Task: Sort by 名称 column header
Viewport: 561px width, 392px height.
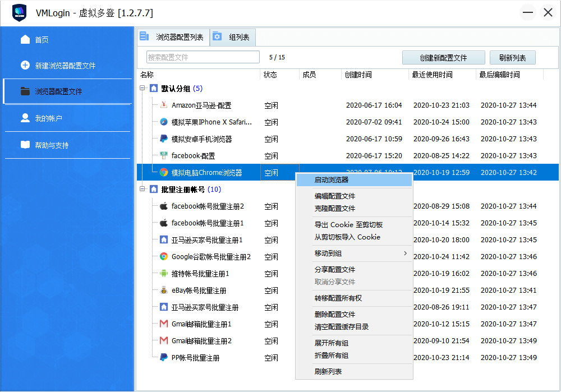Action: point(199,75)
